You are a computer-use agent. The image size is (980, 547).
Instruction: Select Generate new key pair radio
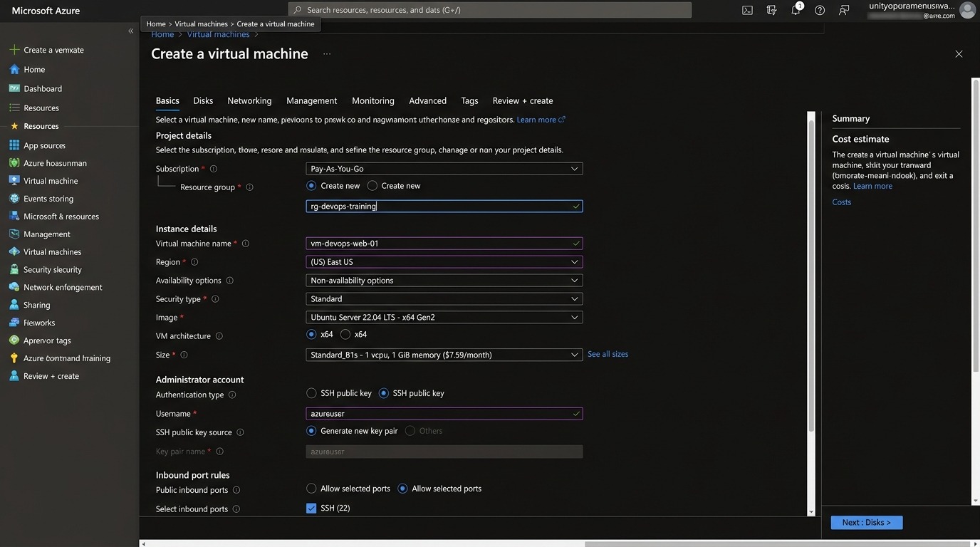coord(311,431)
